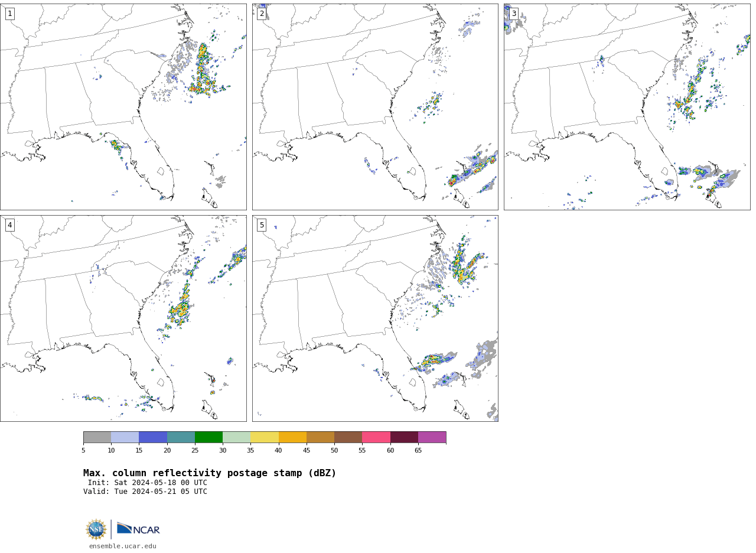This screenshot has width=756, height=553.
Task: Click the colorbar tick label 35
Action: tap(250, 451)
